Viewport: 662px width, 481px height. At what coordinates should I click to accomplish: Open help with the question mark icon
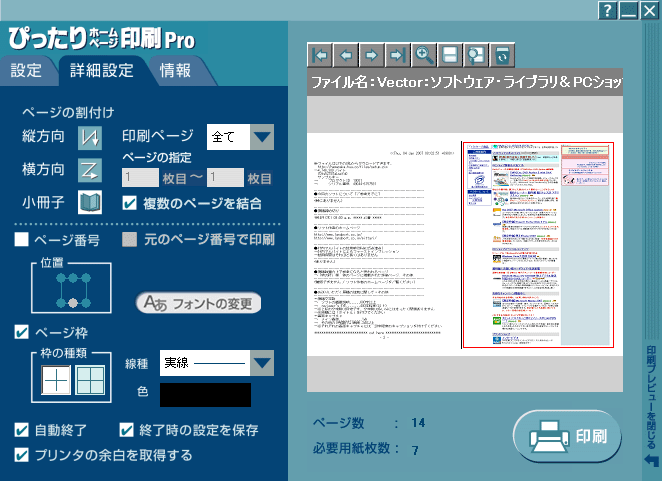607,10
